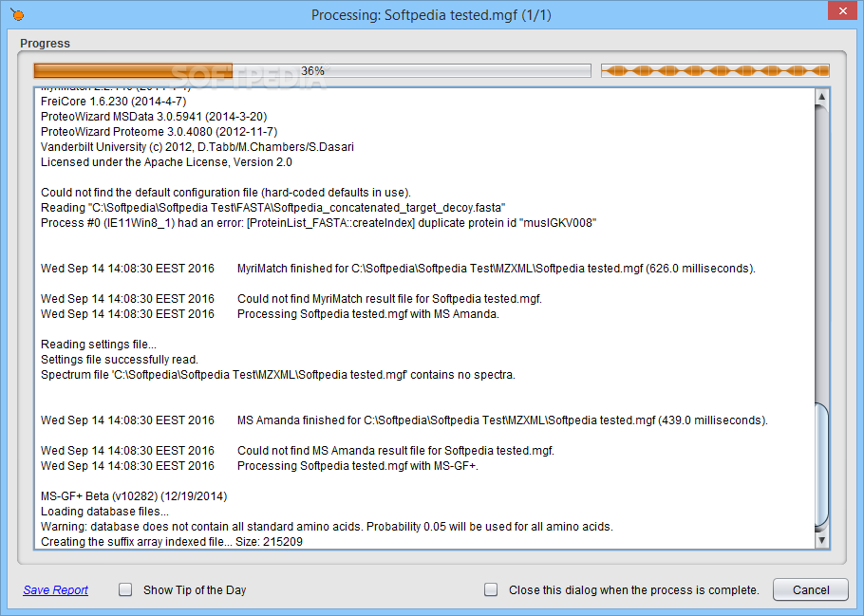Close the Processing dialog window
Viewport: 864px width, 616px height.
click(842, 11)
